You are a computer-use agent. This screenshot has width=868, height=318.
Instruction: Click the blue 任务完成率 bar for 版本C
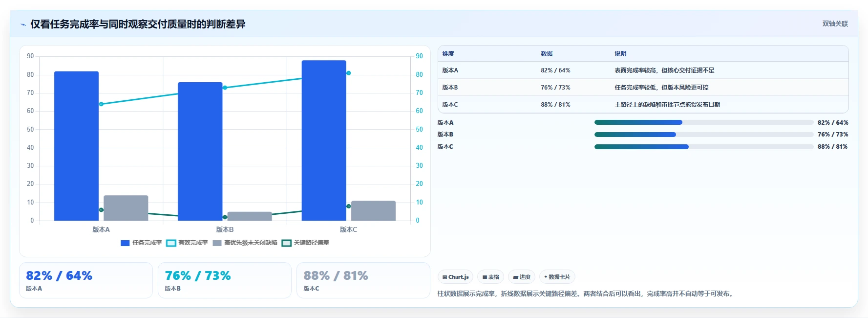click(x=324, y=140)
